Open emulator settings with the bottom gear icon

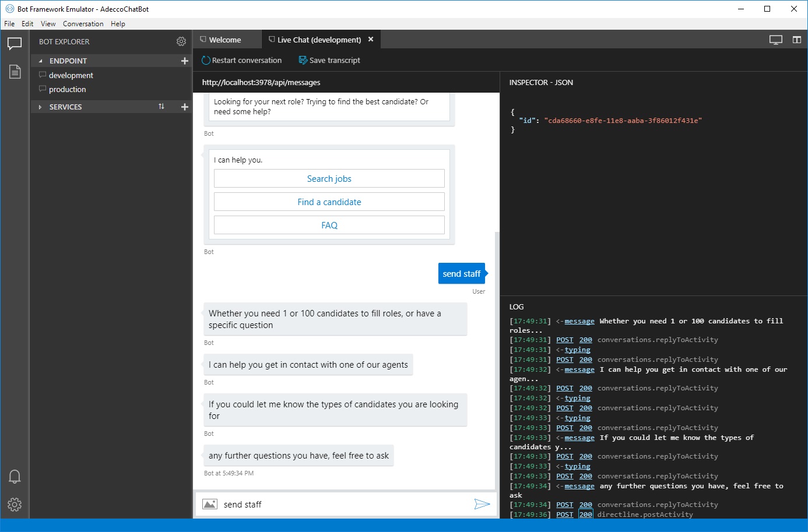[x=15, y=505]
